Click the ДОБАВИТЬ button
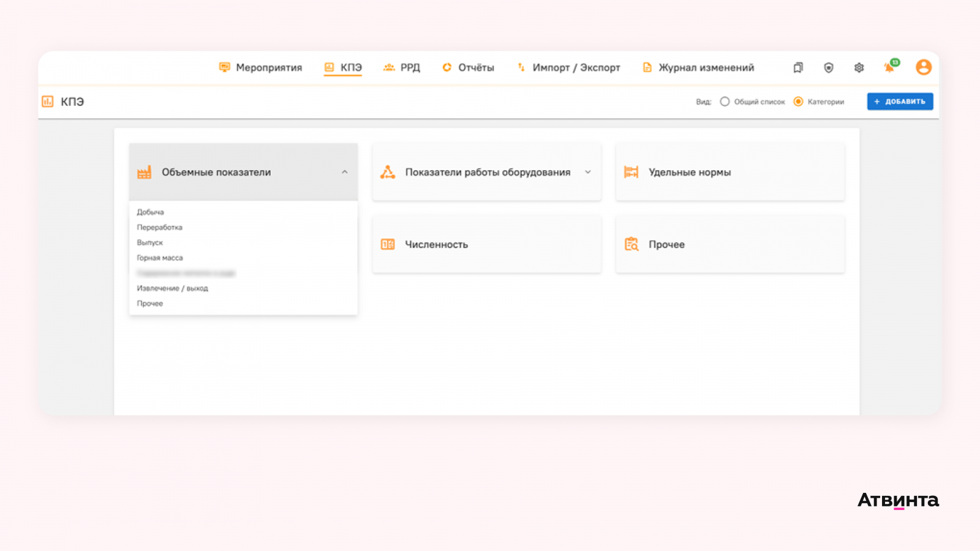 [900, 102]
